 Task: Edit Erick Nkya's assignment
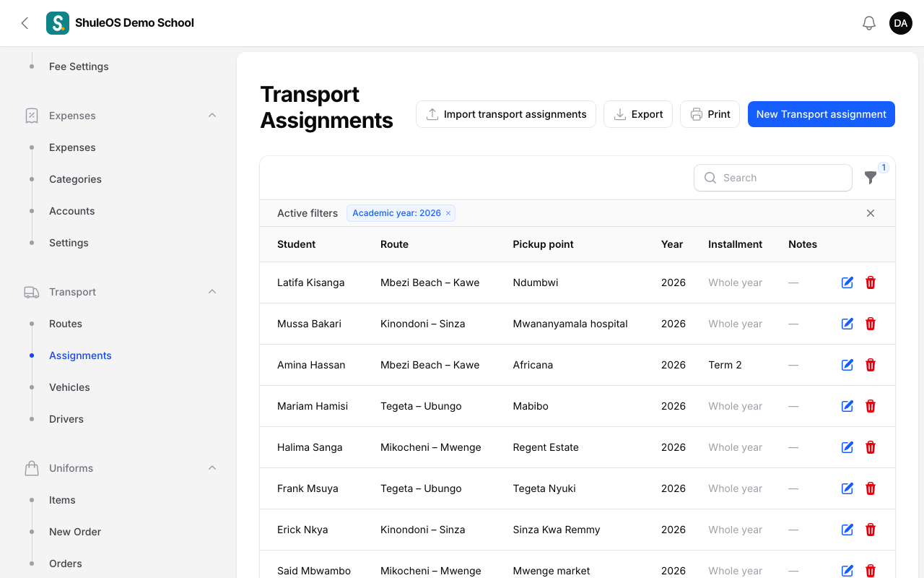(x=847, y=530)
